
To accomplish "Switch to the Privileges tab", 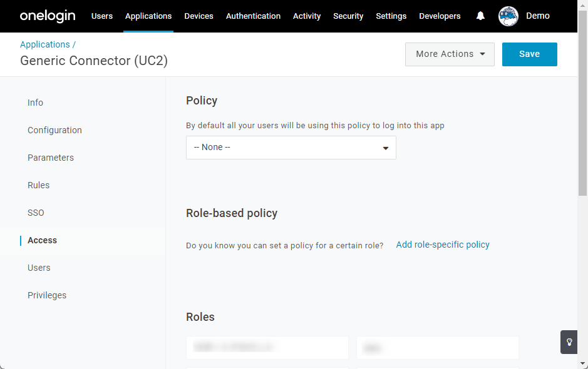I will click(x=47, y=295).
